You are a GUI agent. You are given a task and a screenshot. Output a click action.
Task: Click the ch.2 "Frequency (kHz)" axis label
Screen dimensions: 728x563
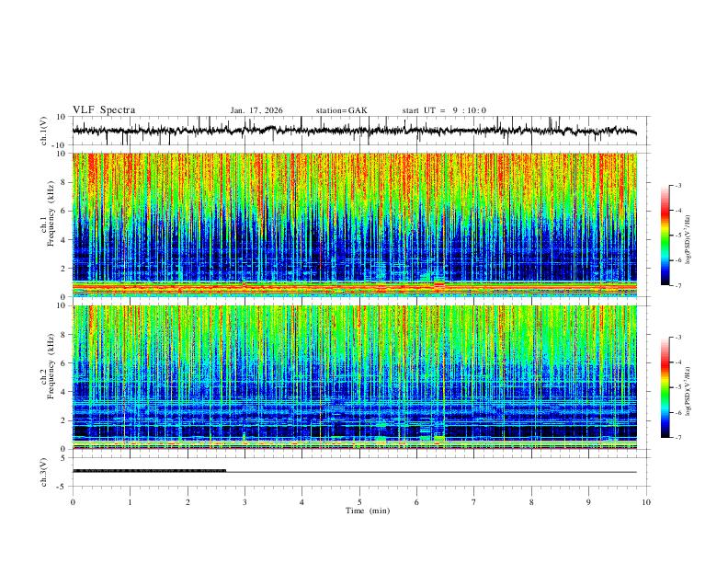tap(51, 366)
